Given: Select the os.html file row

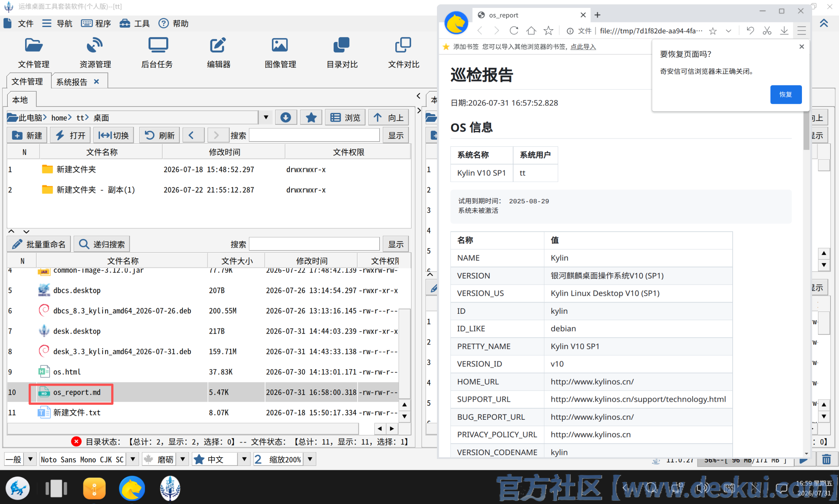Looking at the screenshot, I should click(203, 372).
